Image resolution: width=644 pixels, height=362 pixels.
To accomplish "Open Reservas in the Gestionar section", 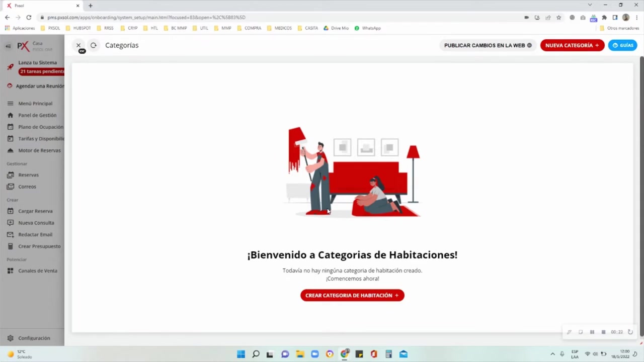I will click(x=28, y=175).
